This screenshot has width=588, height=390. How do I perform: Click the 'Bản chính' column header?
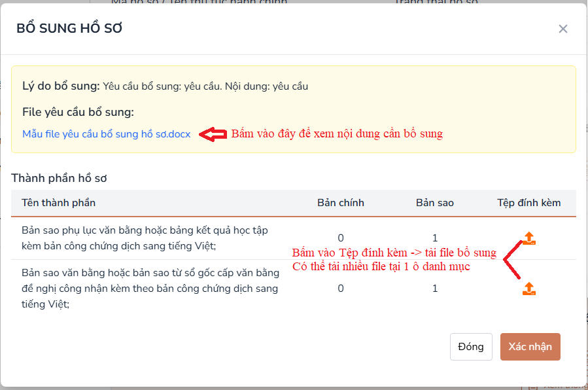pos(341,203)
